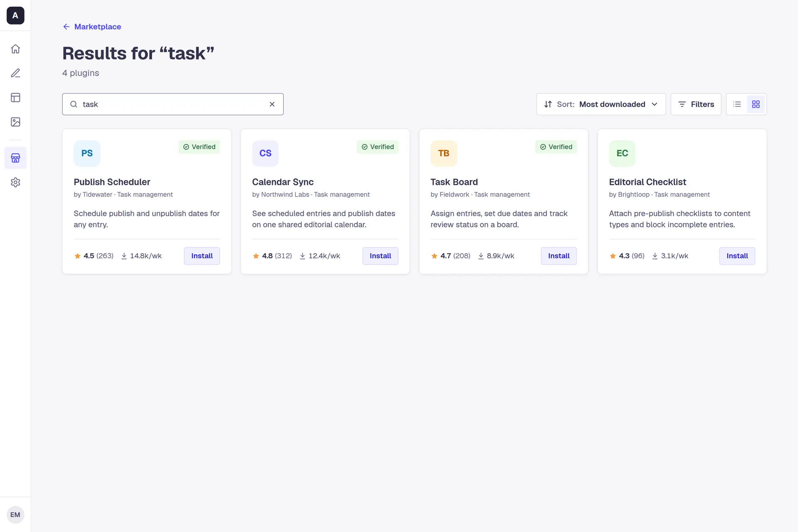Viewport: 798px width, 532px height.
Task: Open the Filters panel
Action: tap(696, 104)
